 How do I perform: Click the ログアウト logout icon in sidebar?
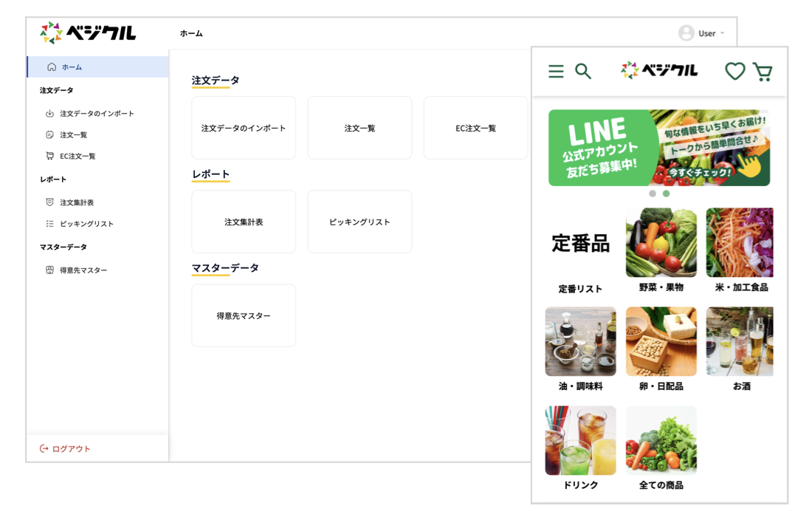coord(44,448)
